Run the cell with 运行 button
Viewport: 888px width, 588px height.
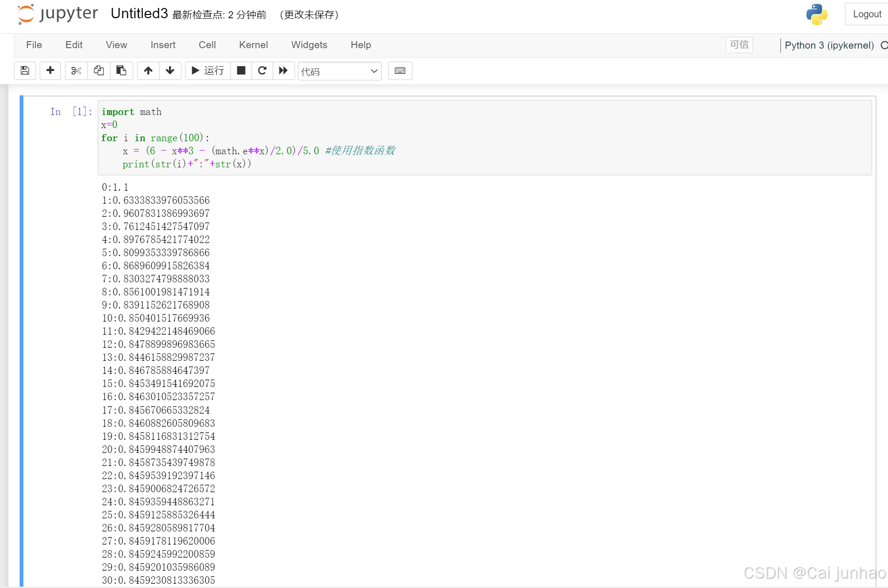208,71
